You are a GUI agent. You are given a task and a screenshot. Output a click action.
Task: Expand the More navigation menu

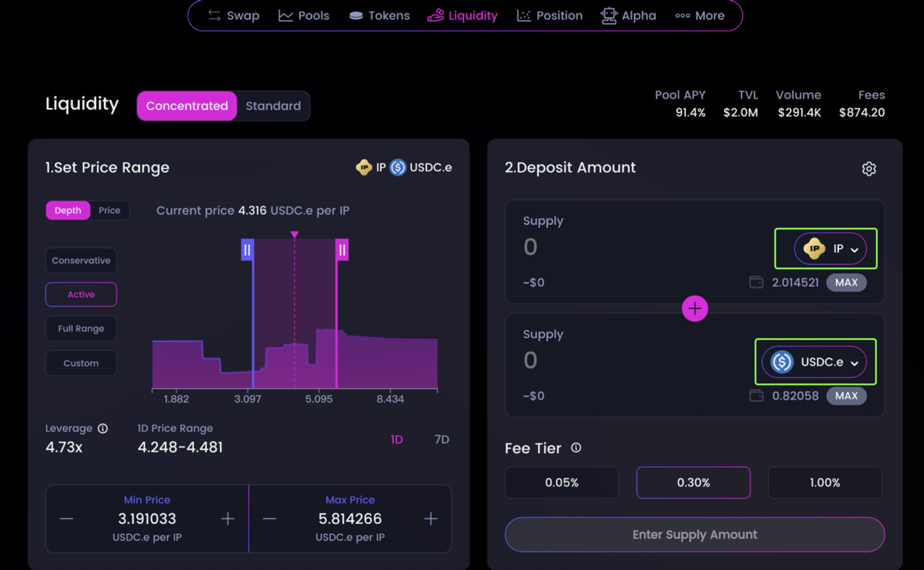point(700,15)
